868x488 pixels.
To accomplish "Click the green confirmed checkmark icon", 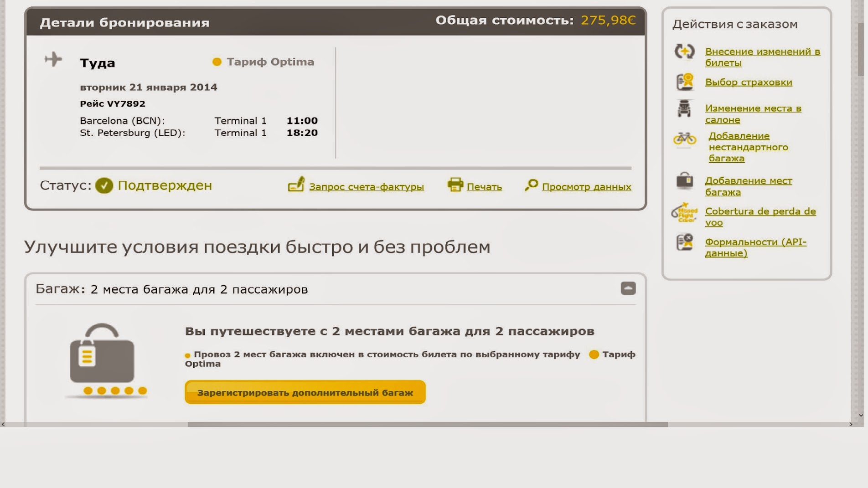I will [x=104, y=185].
